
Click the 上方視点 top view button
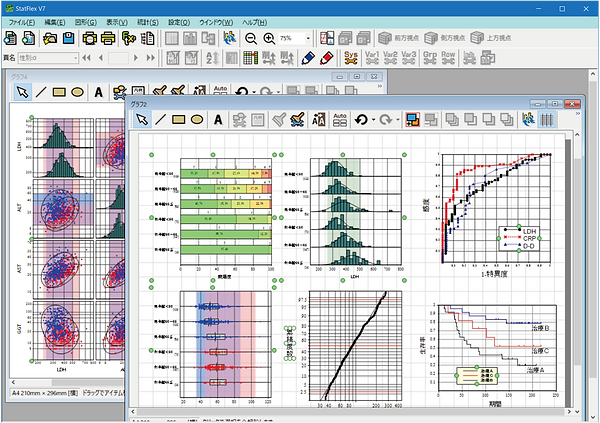[491, 38]
